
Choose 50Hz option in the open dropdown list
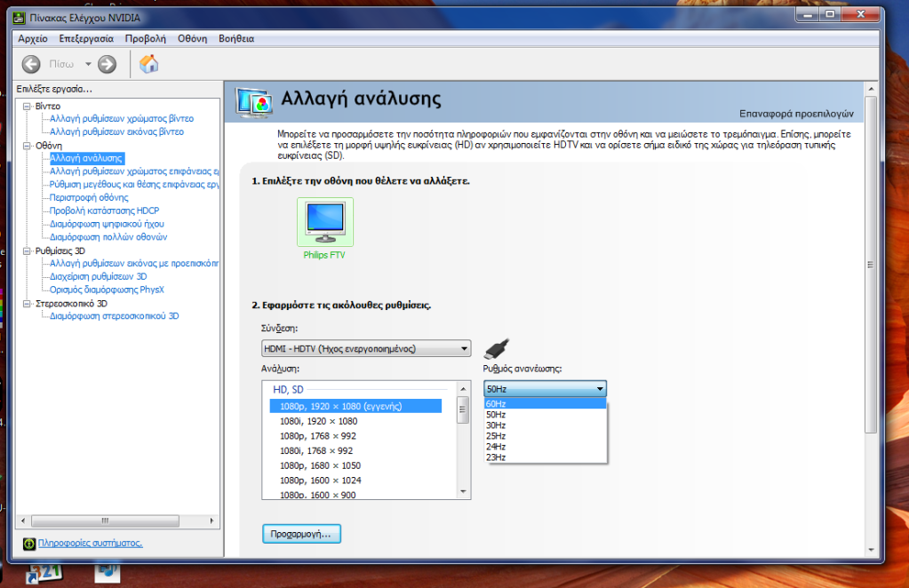click(545, 415)
